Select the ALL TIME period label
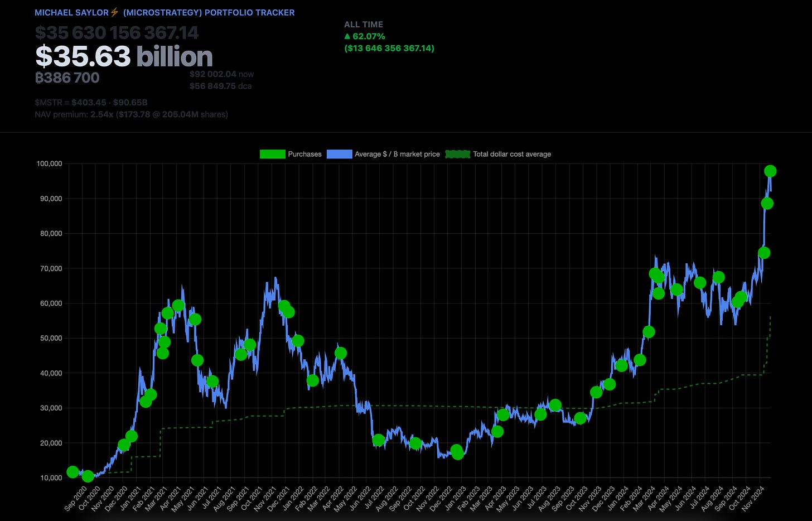Screen dimensions: 812x521 (x=364, y=25)
